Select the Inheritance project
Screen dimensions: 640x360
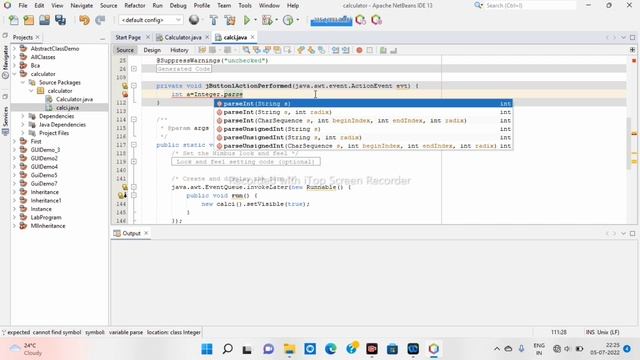point(44,192)
